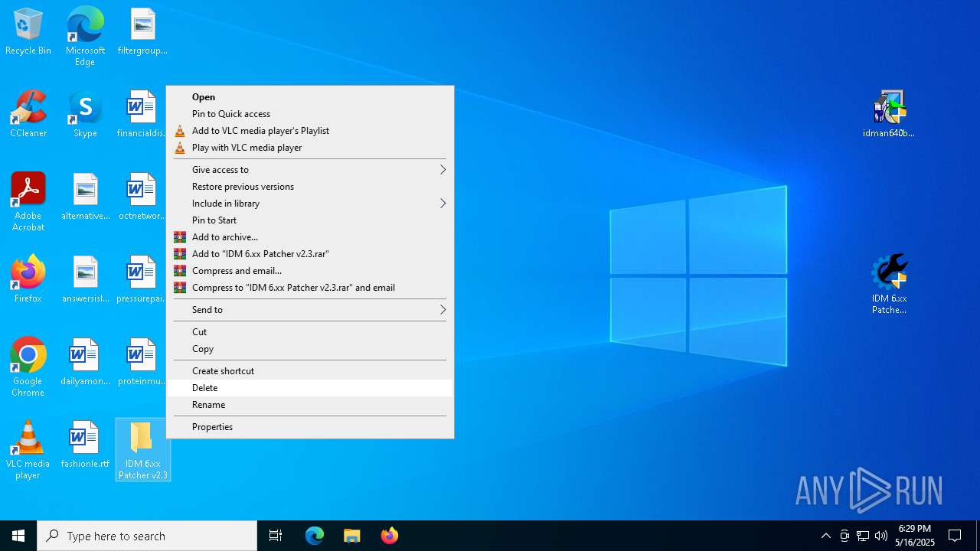Select the dailyamon Word document icon

click(x=85, y=363)
